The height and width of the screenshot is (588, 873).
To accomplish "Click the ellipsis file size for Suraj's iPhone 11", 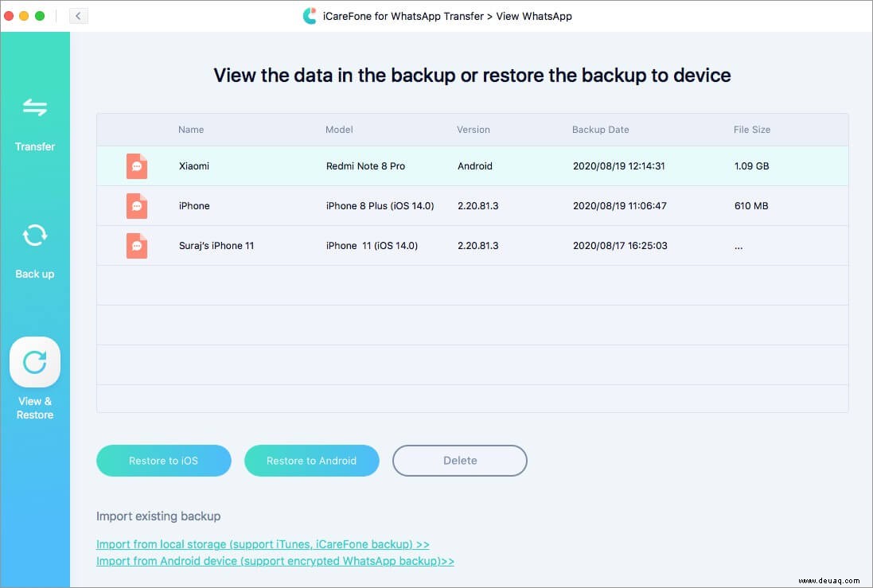I will tap(739, 247).
